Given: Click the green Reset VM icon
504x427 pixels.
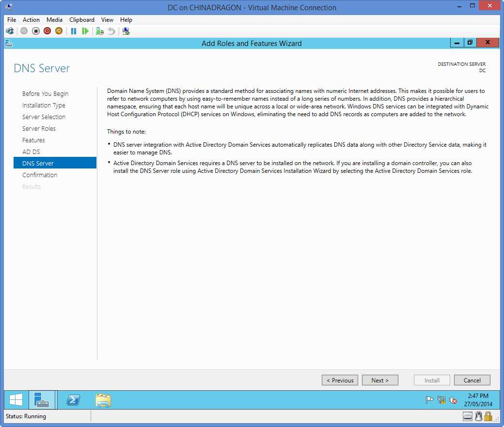Looking at the screenshot, I should click(85, 31).
